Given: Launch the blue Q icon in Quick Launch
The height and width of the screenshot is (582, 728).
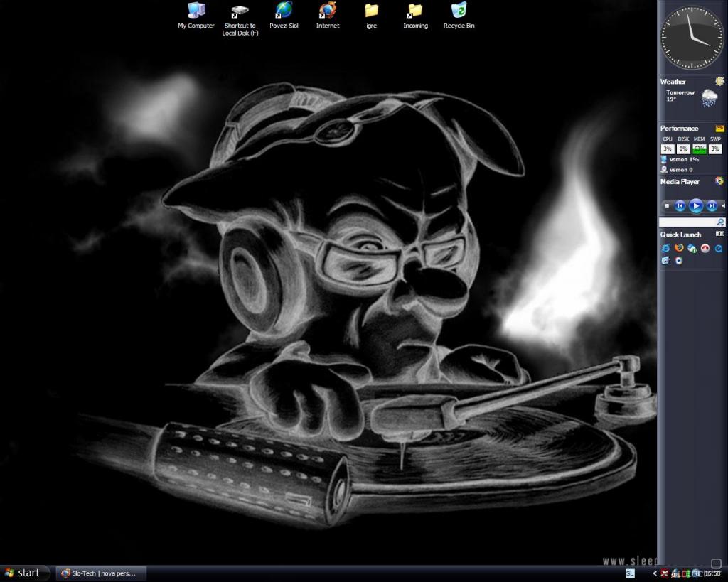Looking at the screenshot, I should [x=719, y=248].
